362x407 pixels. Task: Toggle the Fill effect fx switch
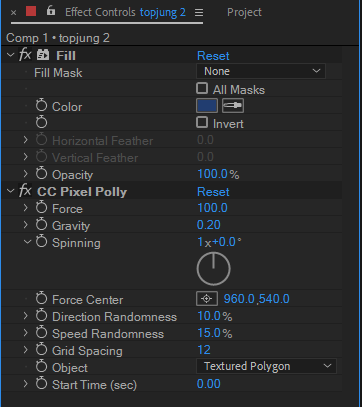(x=25, y=55)
